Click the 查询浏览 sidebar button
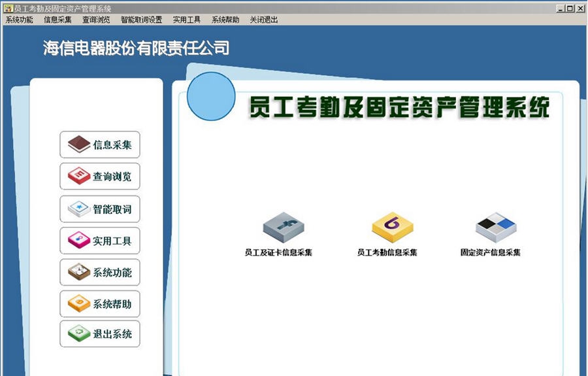The height and width of the screenshot is (376, 588). point(100,176)
